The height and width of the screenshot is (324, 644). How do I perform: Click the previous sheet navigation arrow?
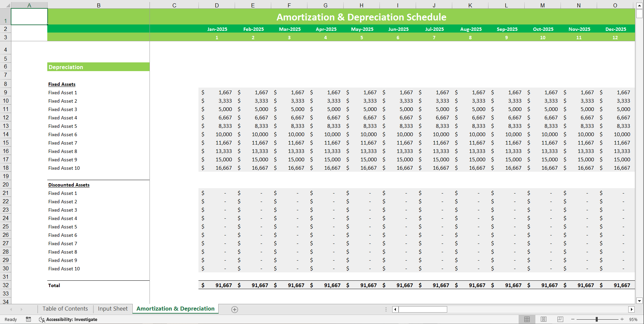tap(10, 309)
